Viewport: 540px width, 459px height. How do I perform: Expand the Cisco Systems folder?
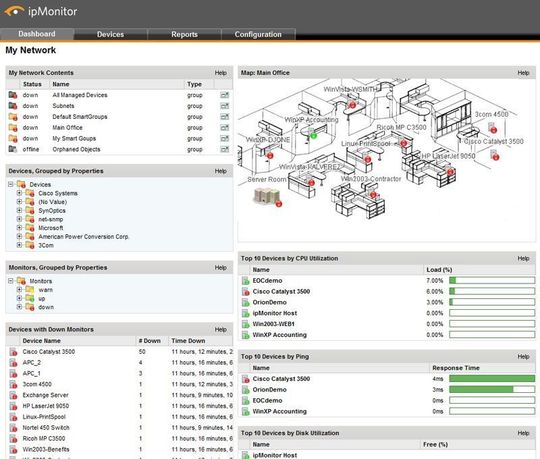click(19, 193)
